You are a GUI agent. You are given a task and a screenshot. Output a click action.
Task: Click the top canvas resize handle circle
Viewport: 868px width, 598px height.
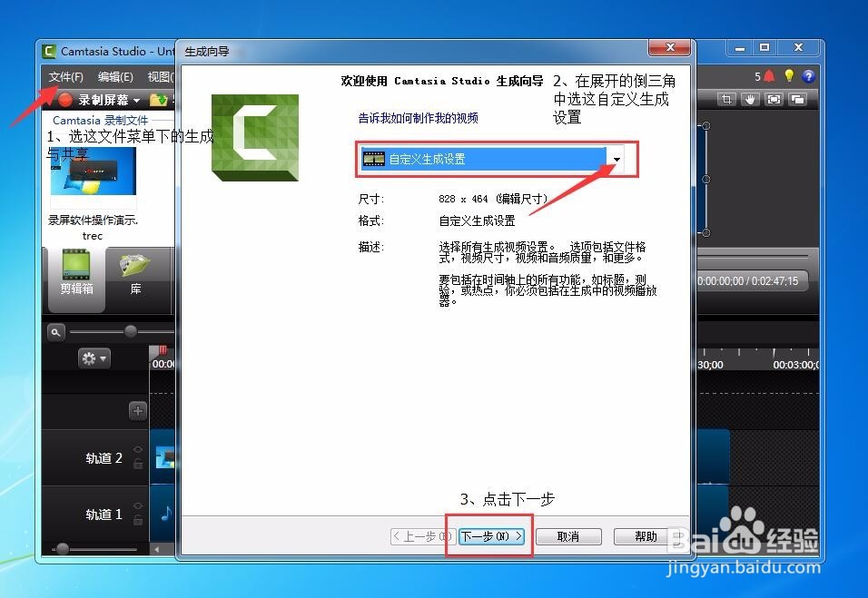[x=705, y=125]
